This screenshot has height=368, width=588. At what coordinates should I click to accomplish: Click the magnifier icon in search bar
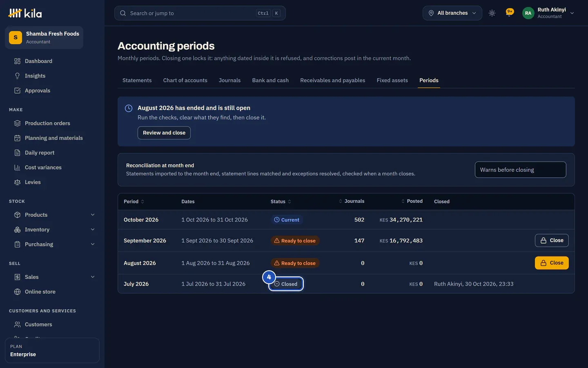(123, 13)
